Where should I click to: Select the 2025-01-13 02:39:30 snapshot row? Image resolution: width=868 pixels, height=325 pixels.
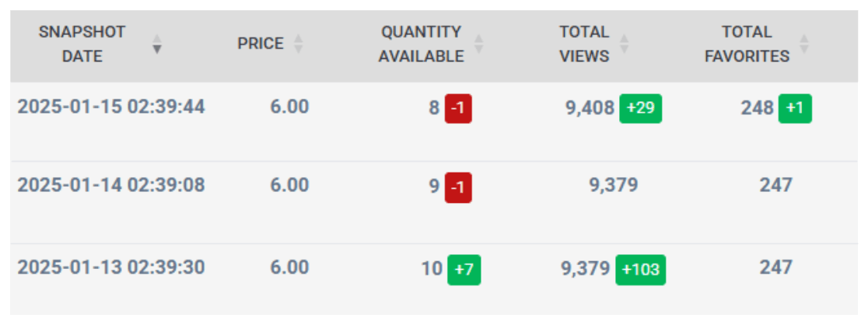tap(111, 268)
